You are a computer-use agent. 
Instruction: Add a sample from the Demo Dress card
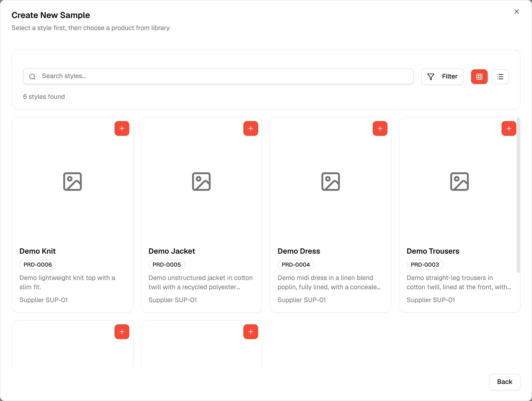[380, 128]
